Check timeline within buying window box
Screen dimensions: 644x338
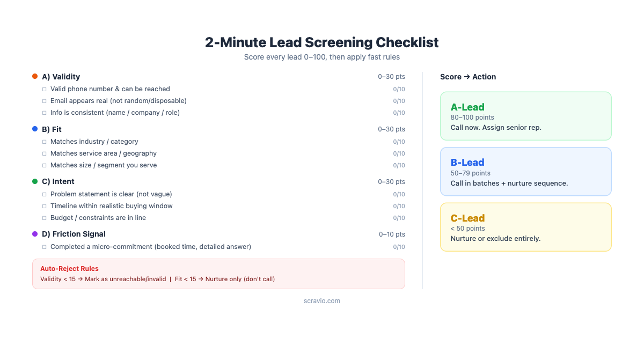tap(45, 206)
